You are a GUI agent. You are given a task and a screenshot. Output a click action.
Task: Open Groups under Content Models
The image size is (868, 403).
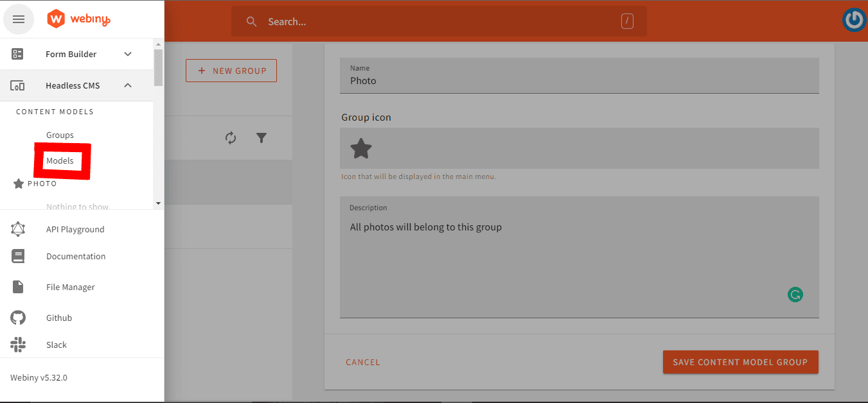coord(60,135)
